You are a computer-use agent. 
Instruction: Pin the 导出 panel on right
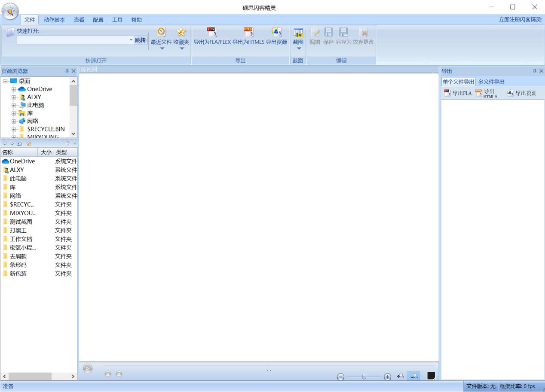535,71
